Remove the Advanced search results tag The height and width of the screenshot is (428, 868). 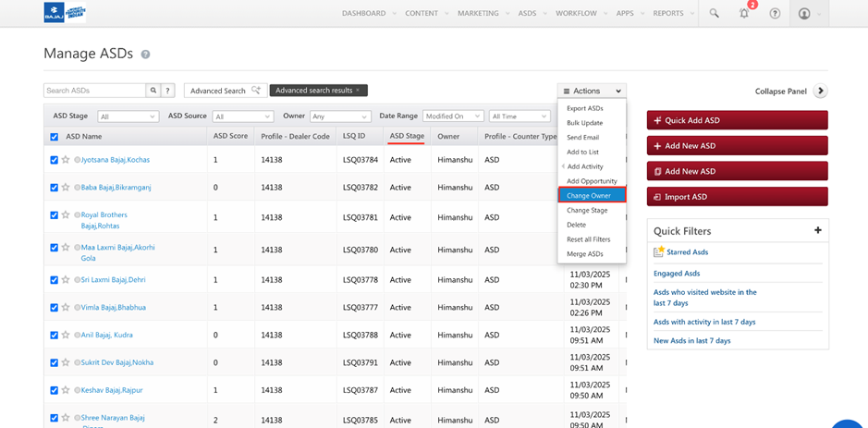(x=359, y=91)
